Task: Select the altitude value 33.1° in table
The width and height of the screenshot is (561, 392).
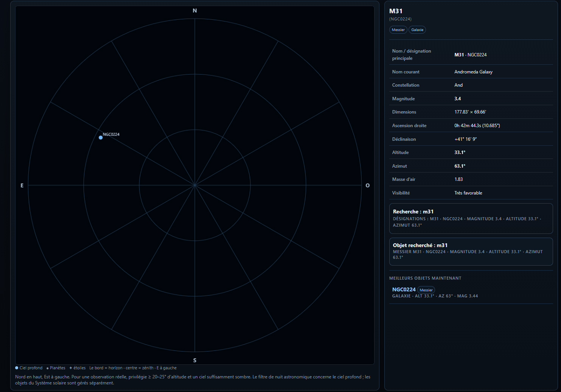Action: coord(460,152)
